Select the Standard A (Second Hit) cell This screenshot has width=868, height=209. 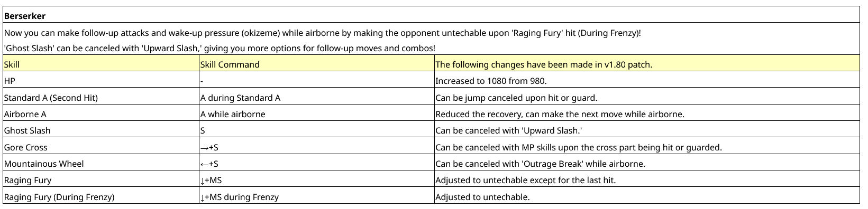101,98
